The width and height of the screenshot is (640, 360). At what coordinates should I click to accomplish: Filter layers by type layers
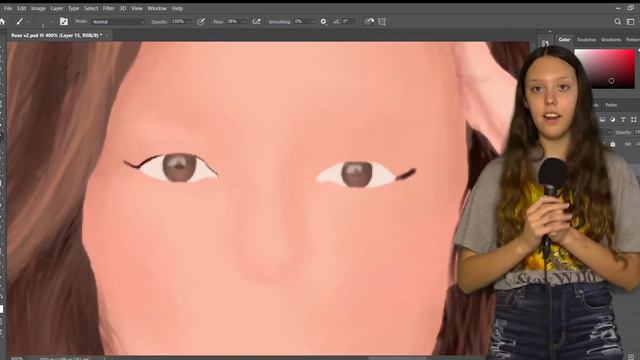click(623, 120)
